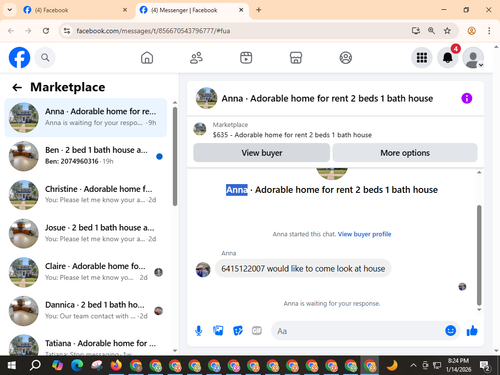Click the chat messages scrollbar
This screenshot has width=500, height=375.
(x=479, y=255)
